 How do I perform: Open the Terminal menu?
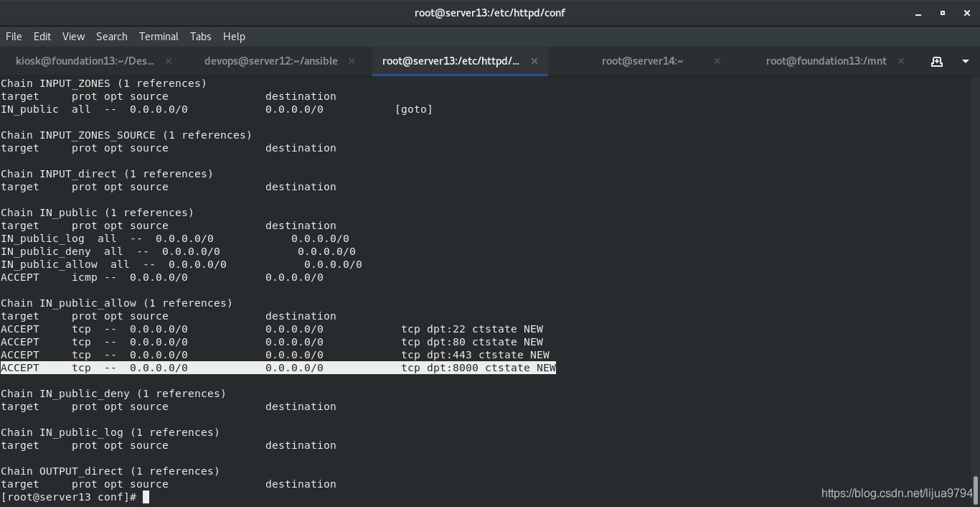tap(159, 36)
